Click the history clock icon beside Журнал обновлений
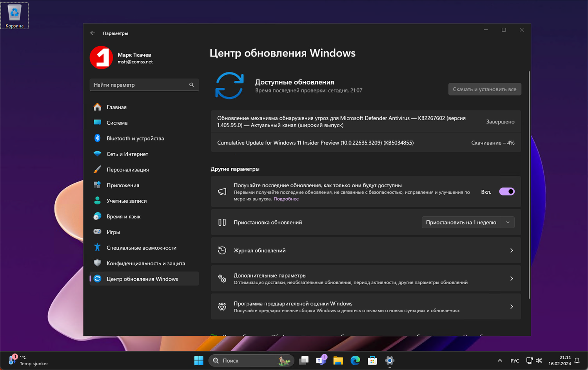This screenshot has height=370, width=588. (222, 250)
